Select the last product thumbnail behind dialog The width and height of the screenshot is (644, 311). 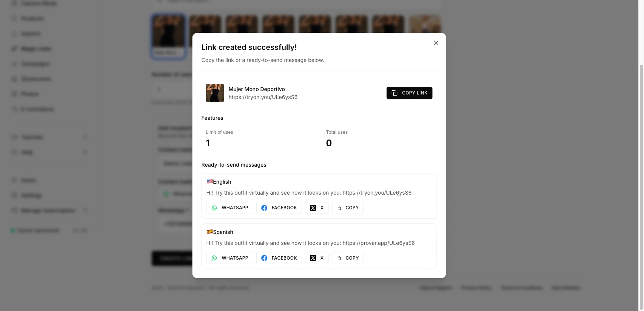pyautogui.click(x=425, y=25)
